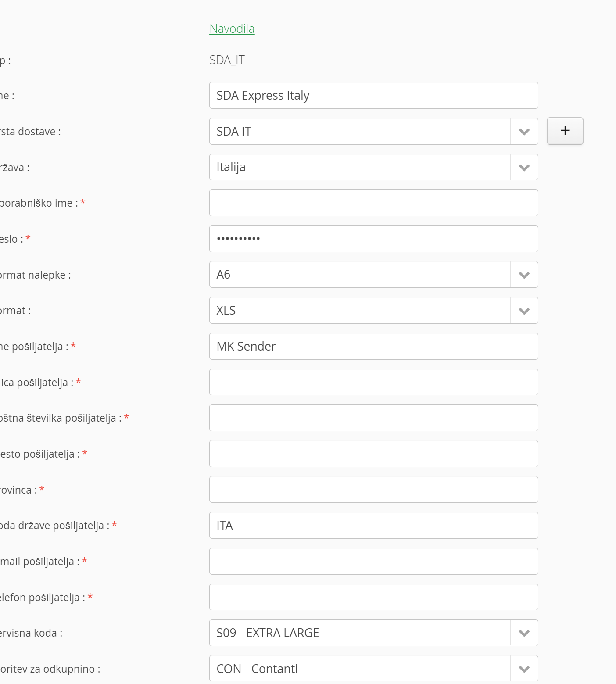
Task: Expand the Italija country dropdown
Action: tap(374, 167)
